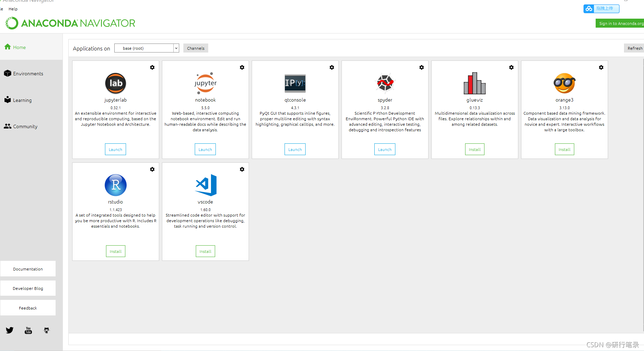Open the Help menu
644x351 pixels.
click(13, 9)
